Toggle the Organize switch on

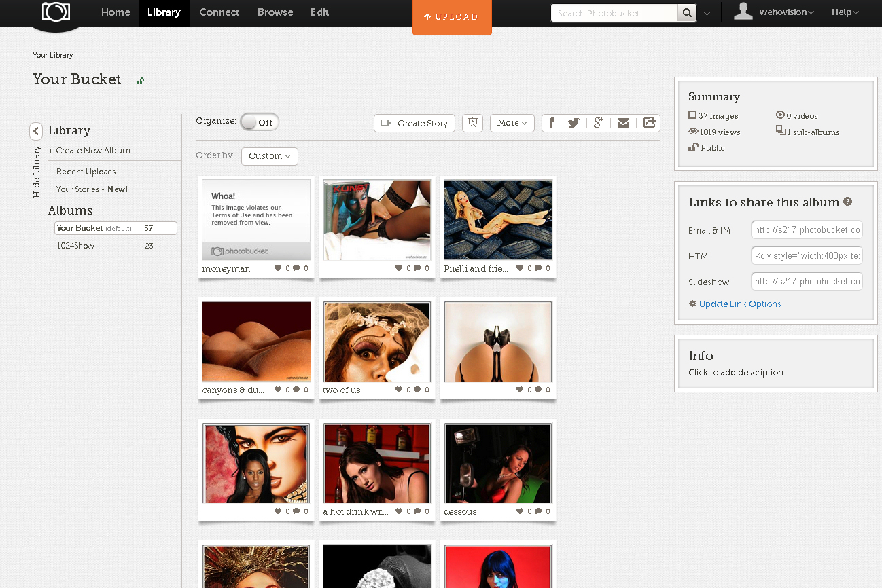point(259,122)
